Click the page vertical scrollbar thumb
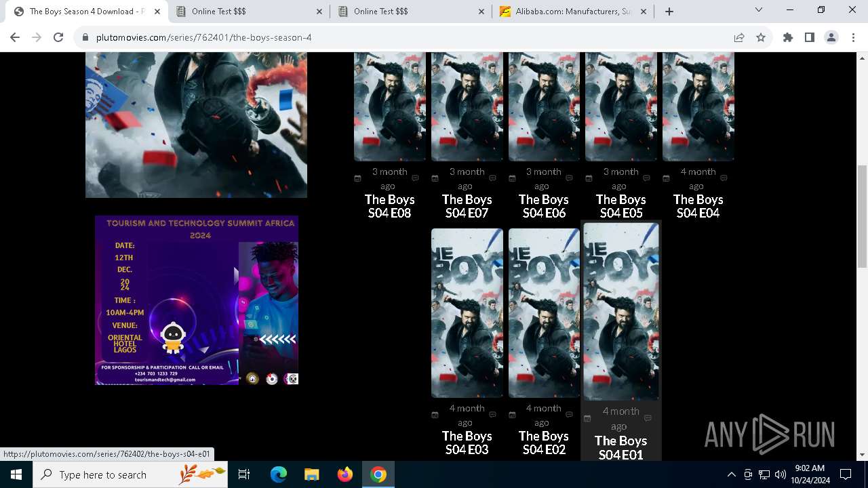This screenshot has width=868, height=488. (862, 216)
